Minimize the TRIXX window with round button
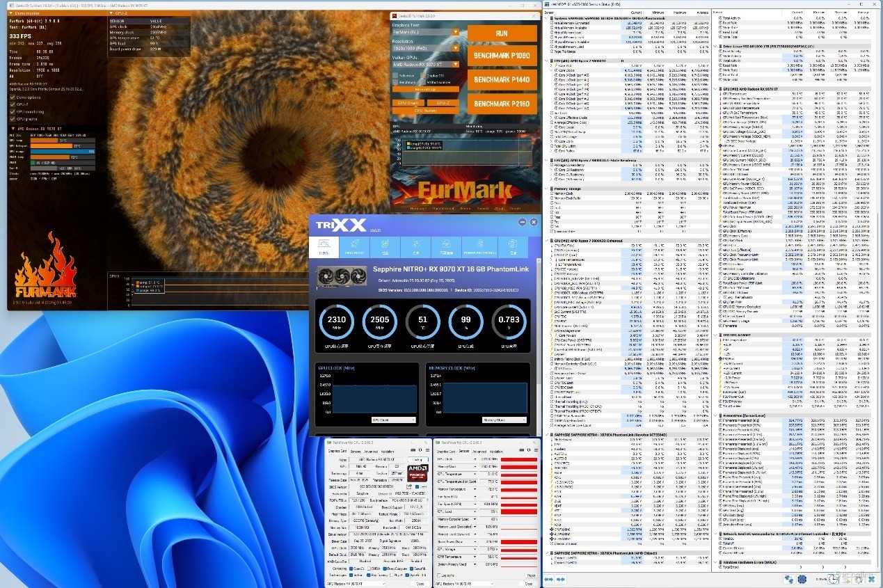The width and height of the screenshot is (883, 588). click(x=522, y=222)
